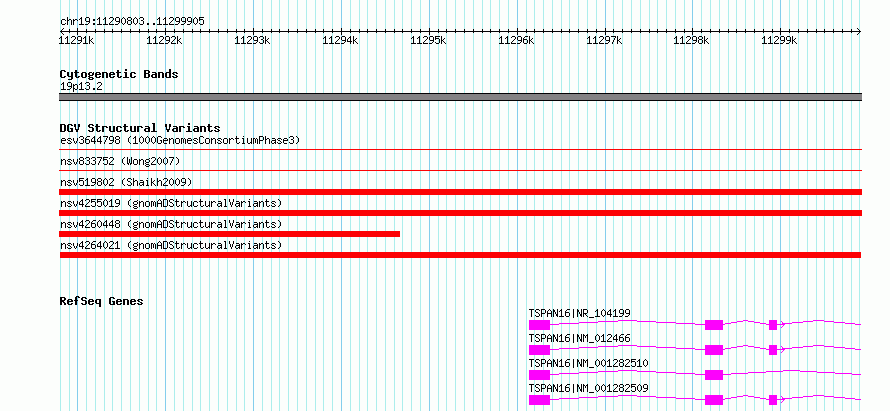Viewport: 890px width, 411px height.
Task: Select the DGV Structural Variants track title
Action: pos(140,128)
